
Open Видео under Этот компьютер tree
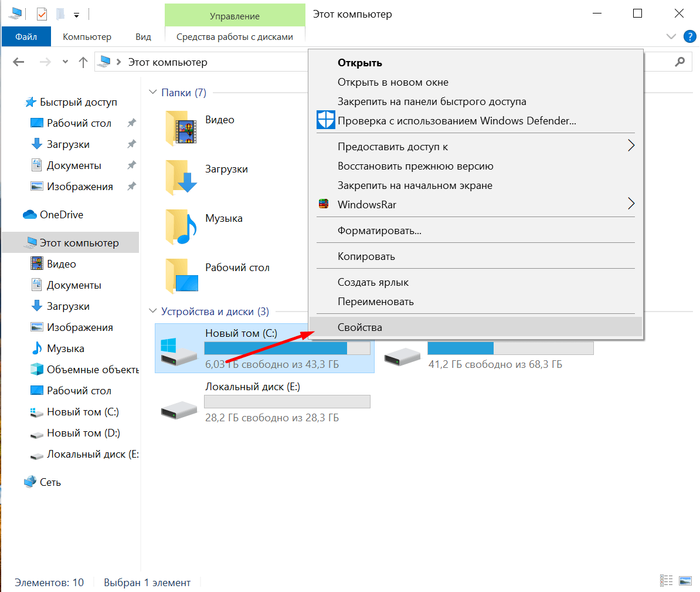click(x=61, y=264)
